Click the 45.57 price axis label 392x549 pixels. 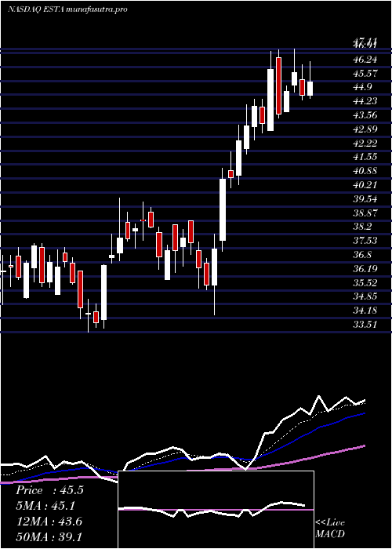(365, 74)
